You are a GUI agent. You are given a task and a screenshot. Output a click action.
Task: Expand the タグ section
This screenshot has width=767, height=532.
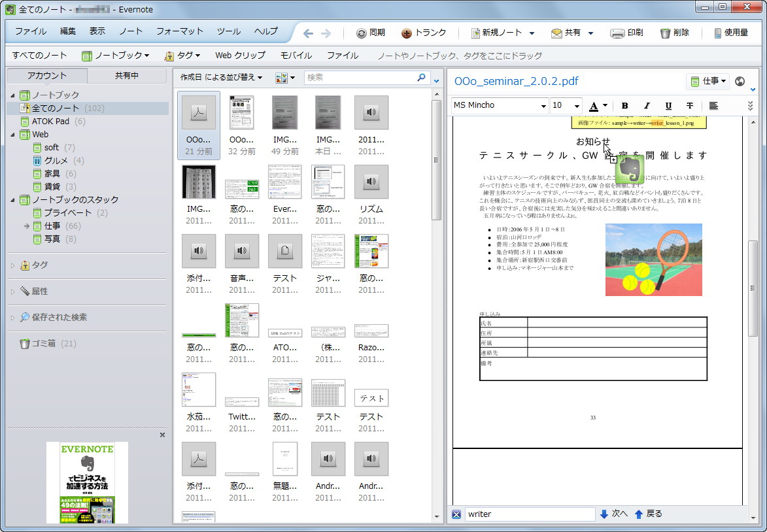(x=12, y=265)
